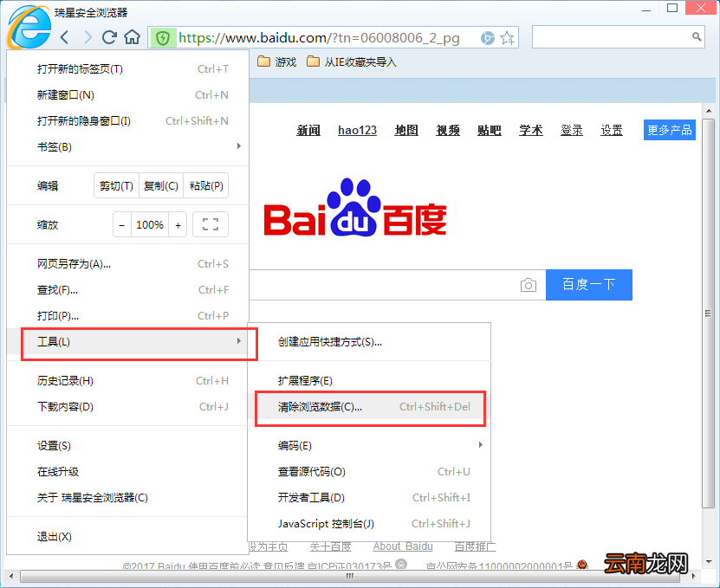
Task: Open the home page icon
Action: click(x=133, y=37)
